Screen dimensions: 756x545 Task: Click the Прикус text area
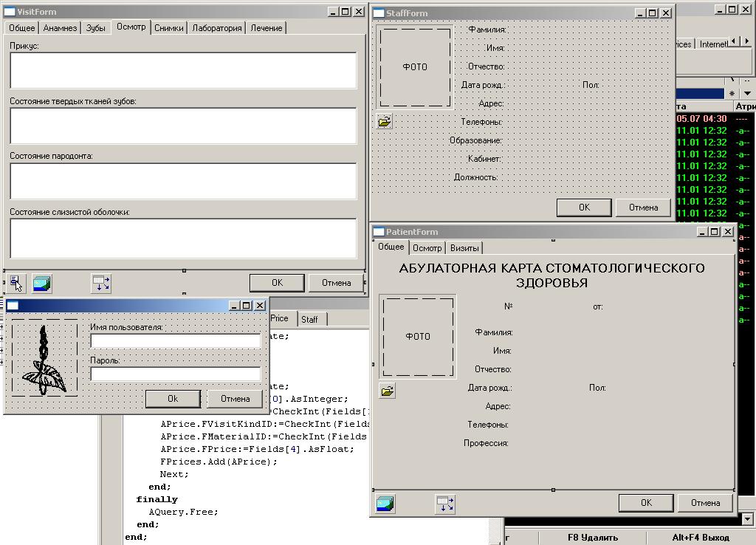point(183,70)
